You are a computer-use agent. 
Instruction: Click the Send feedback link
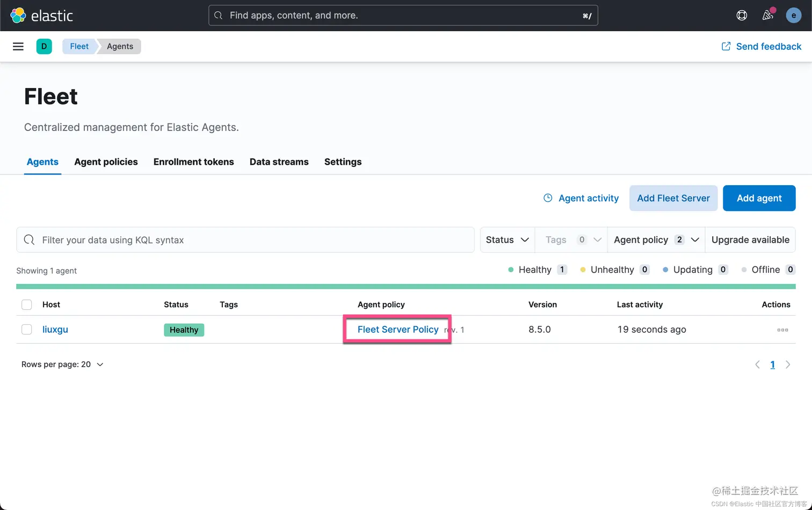pyautogui.click(x=761, y=47)
